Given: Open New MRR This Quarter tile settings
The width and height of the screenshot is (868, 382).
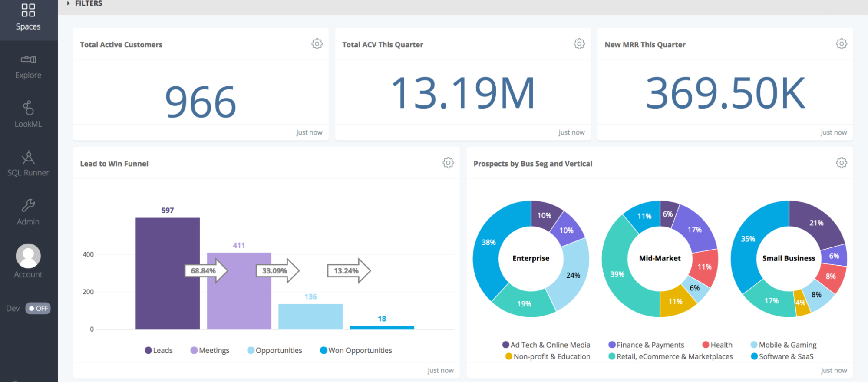Looking at the screenshot, I should (x=842, y=44).
